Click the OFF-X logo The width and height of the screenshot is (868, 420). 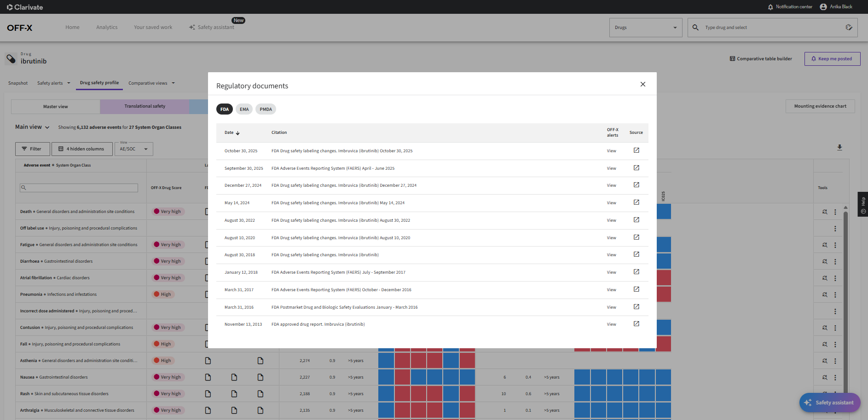[x=20, y=28]
